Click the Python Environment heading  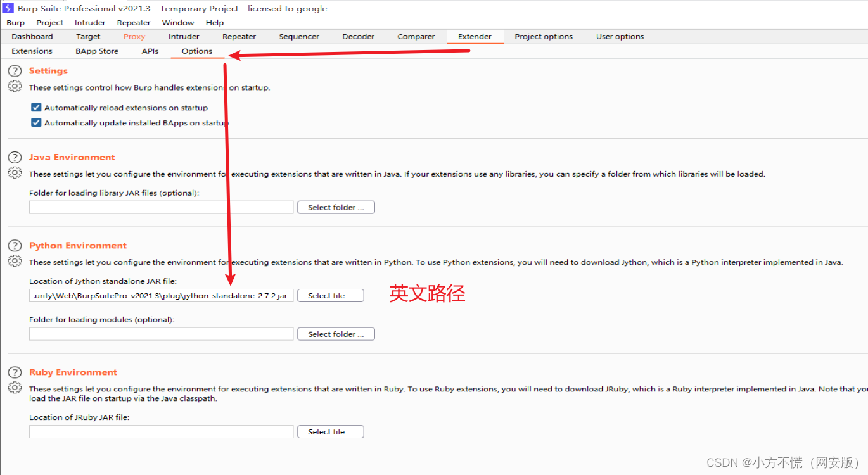[x=78, y=246]
